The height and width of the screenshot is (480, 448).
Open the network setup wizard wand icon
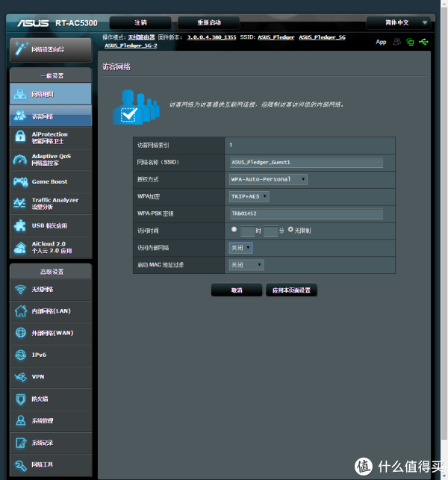click(x=21, y=49)
